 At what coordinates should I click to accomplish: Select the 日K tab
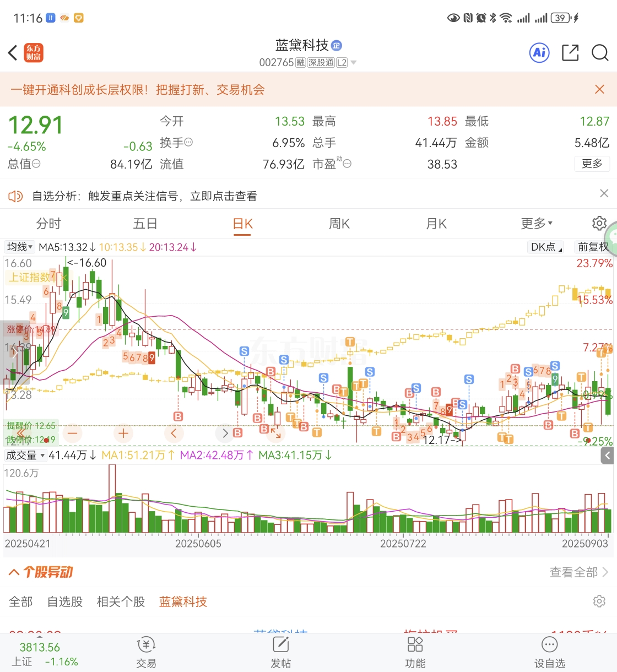pyautogui.click(x=242, y=224)
